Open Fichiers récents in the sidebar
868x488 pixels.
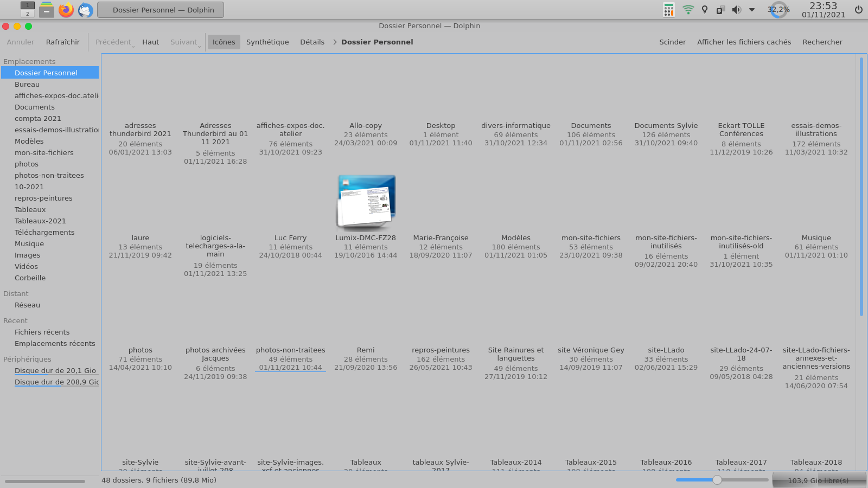tap(50, 332)
